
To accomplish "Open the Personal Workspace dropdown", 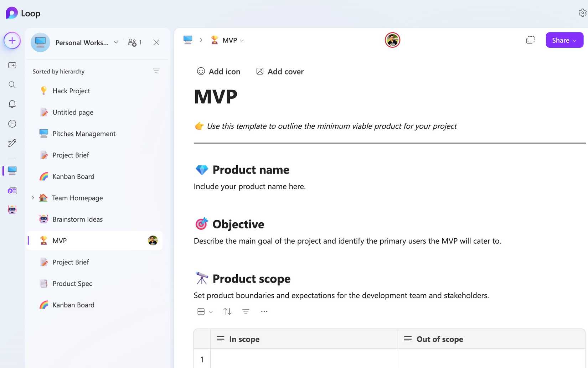I will pos(116,42).
